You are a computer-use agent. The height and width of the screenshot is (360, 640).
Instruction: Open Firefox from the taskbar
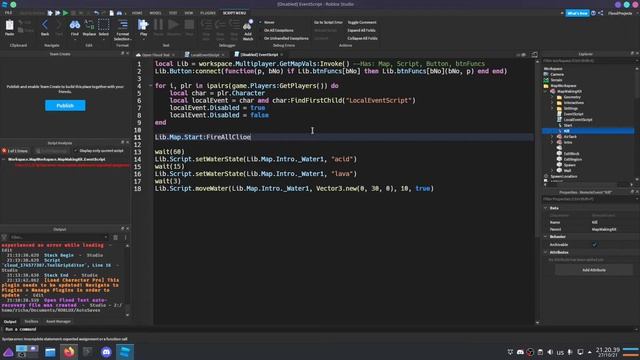coord(69,351)
